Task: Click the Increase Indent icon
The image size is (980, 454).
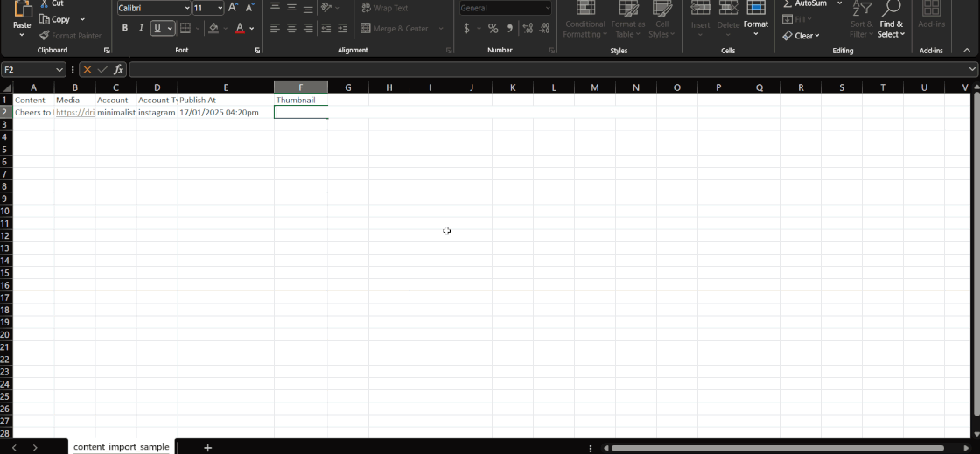Action: pyautogui.click(x=342, y=28)
